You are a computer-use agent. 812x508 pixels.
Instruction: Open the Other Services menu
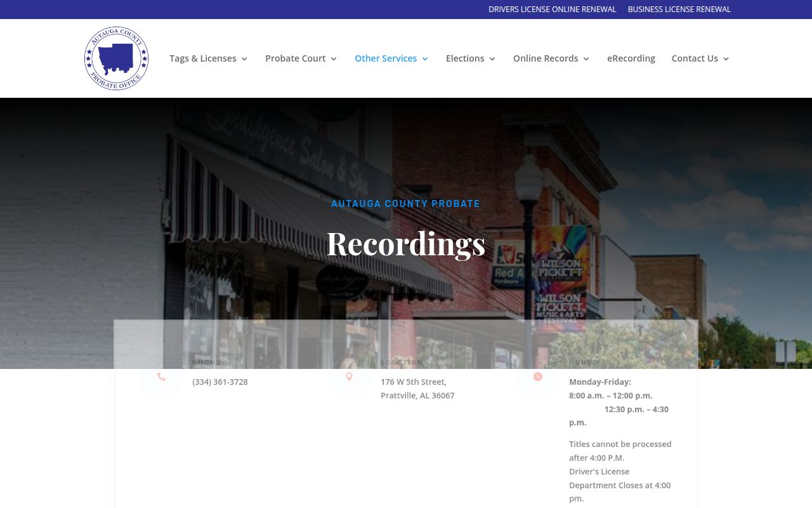(386, 58)
